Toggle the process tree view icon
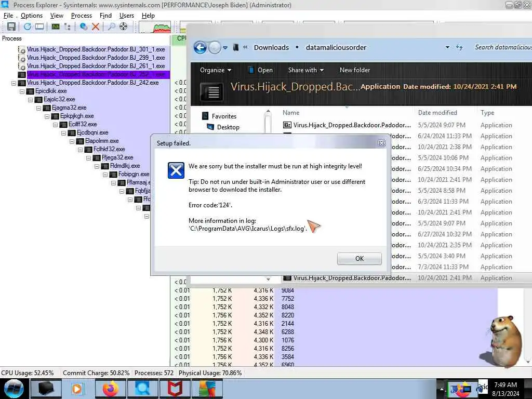Viewport: 532px width, 399px height. pyautogui.click(x=67, y=26)
